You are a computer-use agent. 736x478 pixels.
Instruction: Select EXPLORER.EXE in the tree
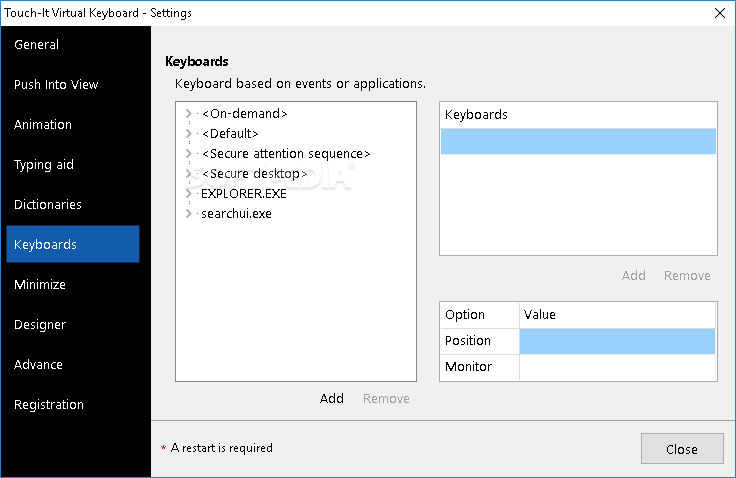click(x=244, y=193)
